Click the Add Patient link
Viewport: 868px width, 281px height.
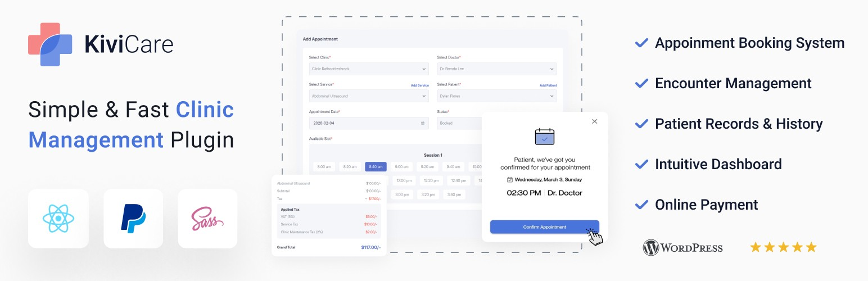(548, 85)
